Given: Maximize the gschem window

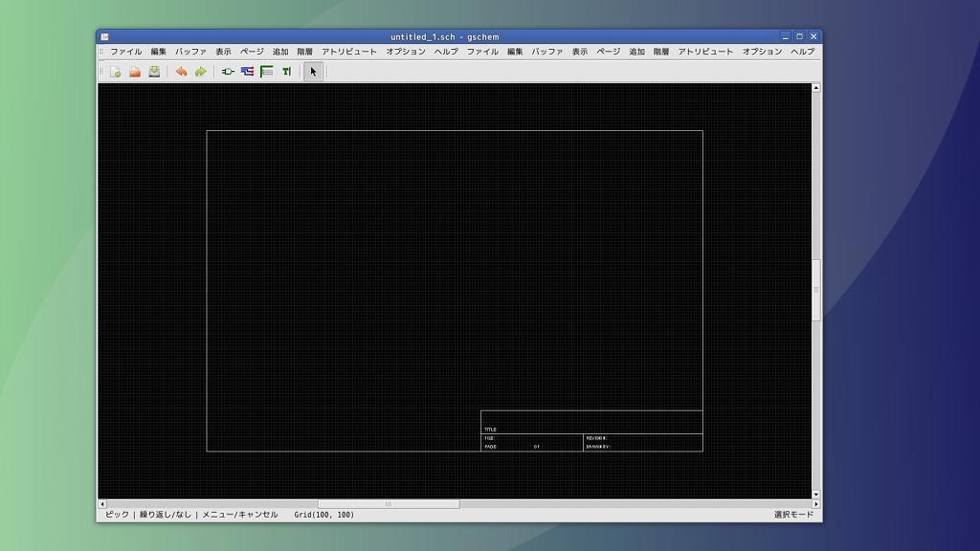Looking at the screenshot, I should click(x=800, y=36).
